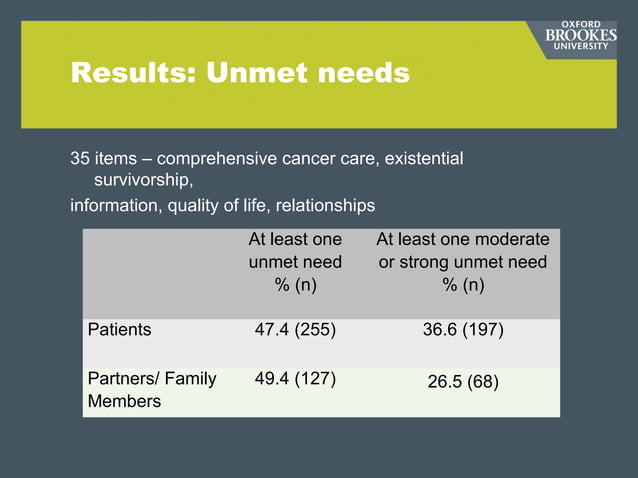The height and width of the screenshot is (478, 638).
Task: Select the 47.4 (255) table cell
Action: tap(295, 329)
